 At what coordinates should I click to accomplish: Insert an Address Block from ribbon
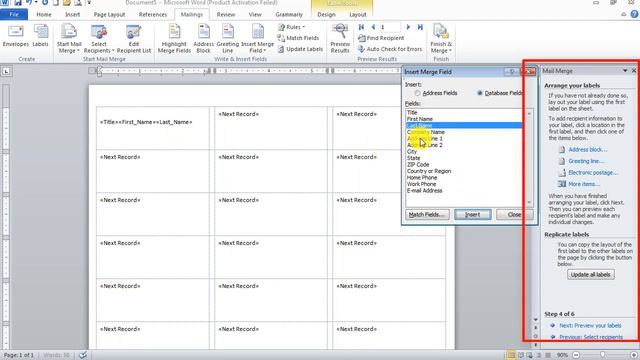coord(203,39)
